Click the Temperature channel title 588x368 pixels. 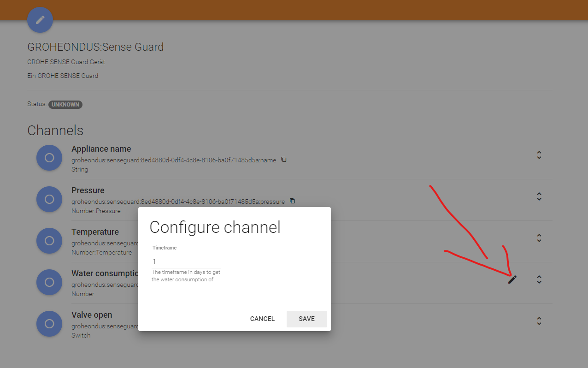pos(95,232)
